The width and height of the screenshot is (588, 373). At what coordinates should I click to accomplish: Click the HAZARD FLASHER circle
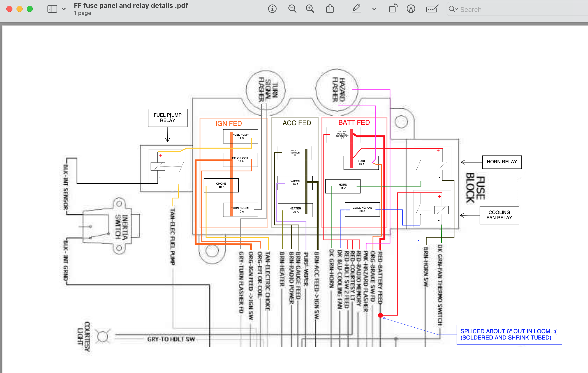[x=337, y=90]
